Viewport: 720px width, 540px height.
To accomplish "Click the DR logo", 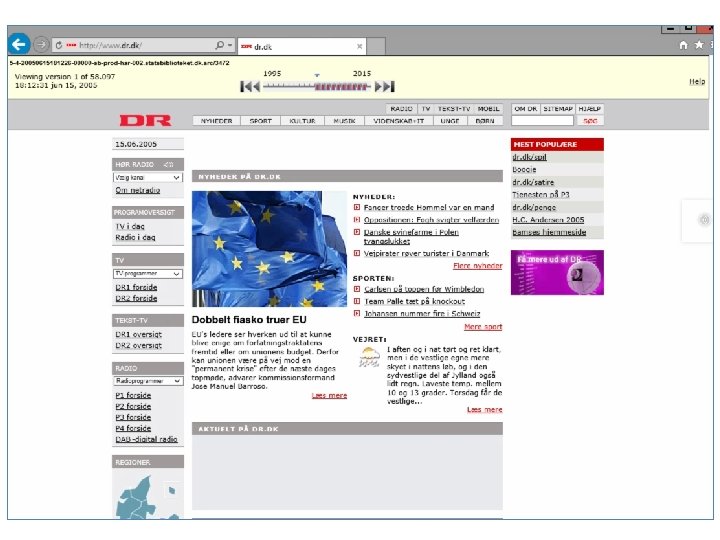I will click(x=145, y=120).
